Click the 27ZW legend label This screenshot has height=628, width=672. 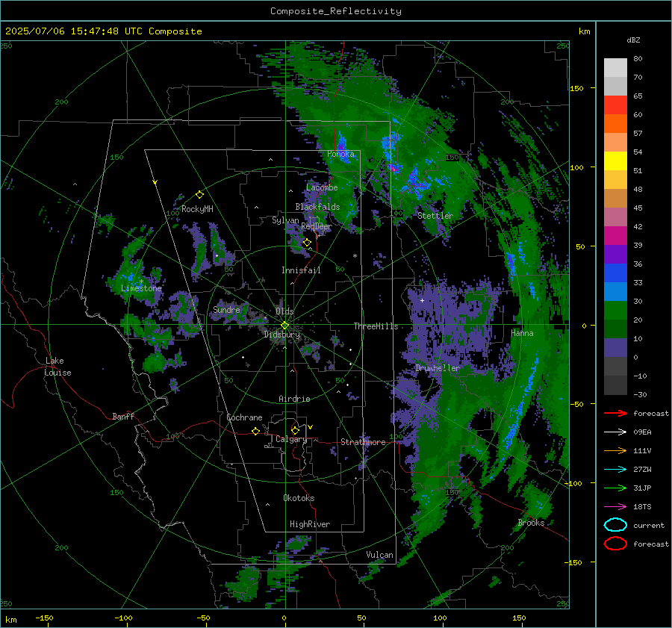tap(642, 470)
